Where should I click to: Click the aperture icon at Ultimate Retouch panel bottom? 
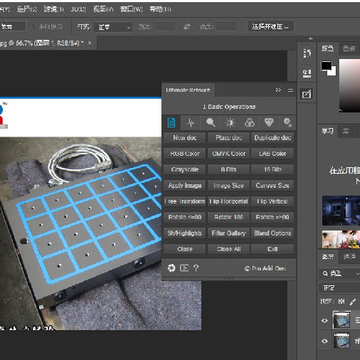171,268
